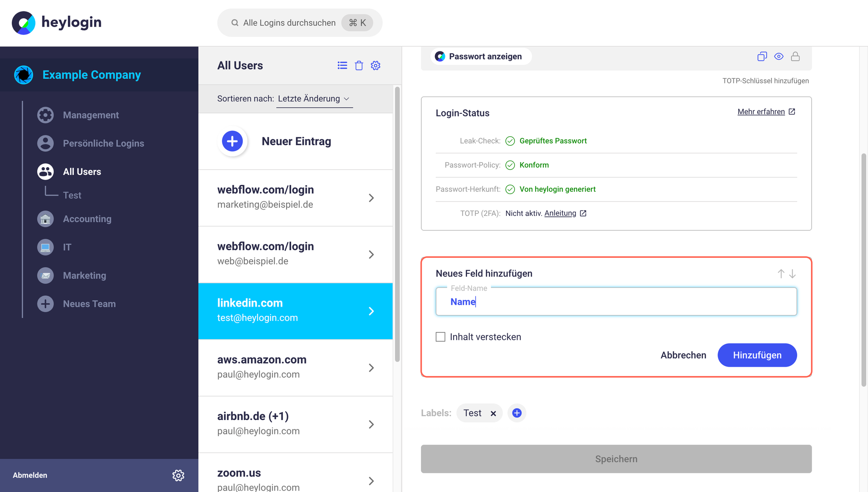Click Konform policy status text
868x492 pixels.
[534, 165]
